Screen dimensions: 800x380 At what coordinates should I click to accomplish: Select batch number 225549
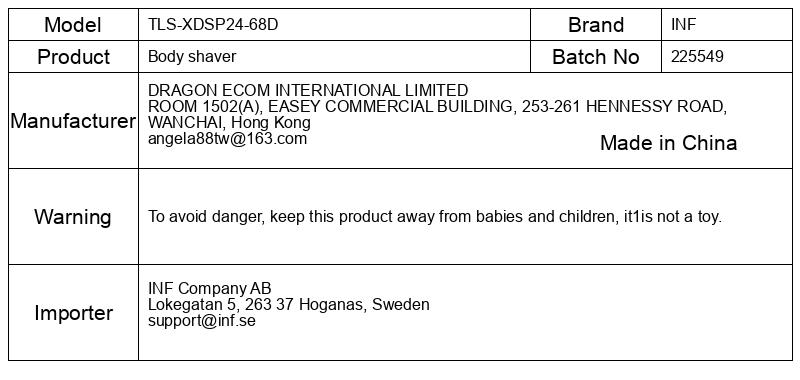(697, 56)
